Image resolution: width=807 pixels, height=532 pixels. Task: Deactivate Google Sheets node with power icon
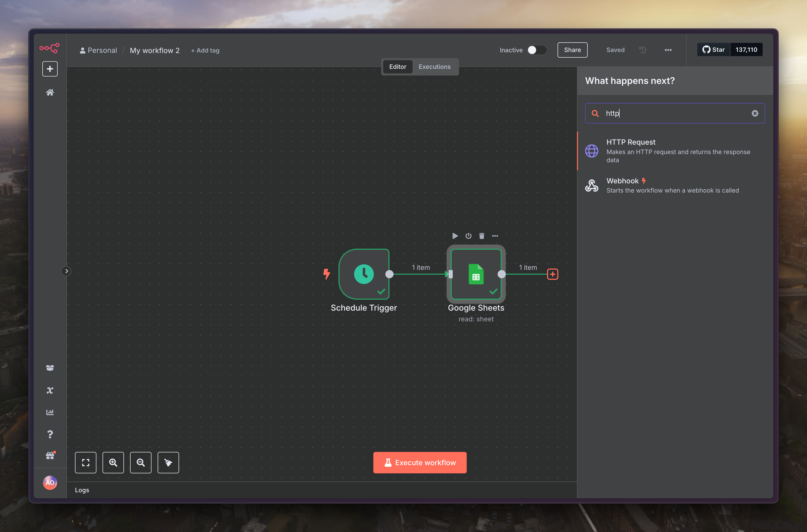(469, 236)
